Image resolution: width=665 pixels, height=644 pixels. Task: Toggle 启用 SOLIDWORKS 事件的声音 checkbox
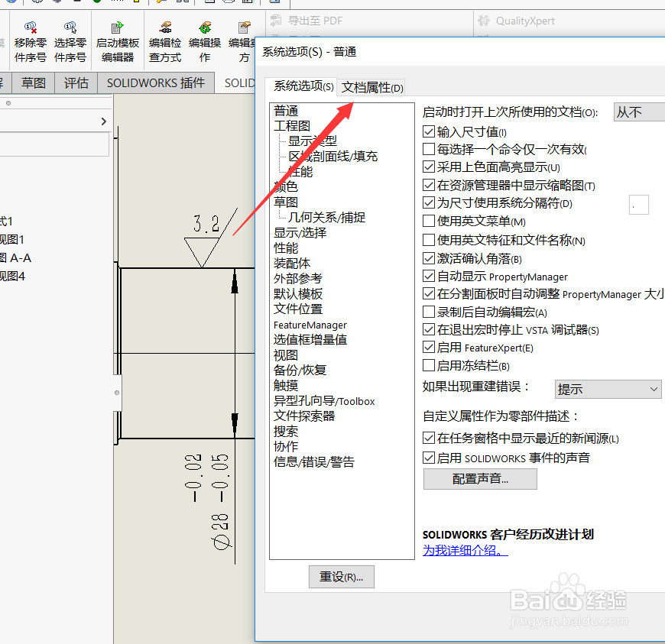(x=429, y=458)
